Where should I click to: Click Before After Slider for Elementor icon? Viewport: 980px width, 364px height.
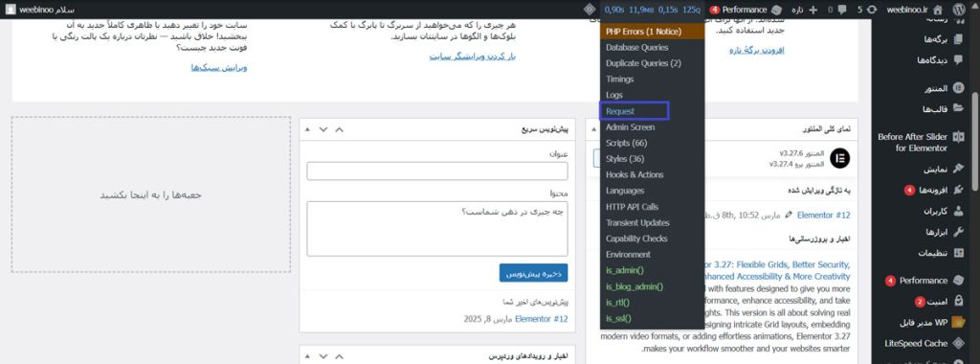pos(958,136)
